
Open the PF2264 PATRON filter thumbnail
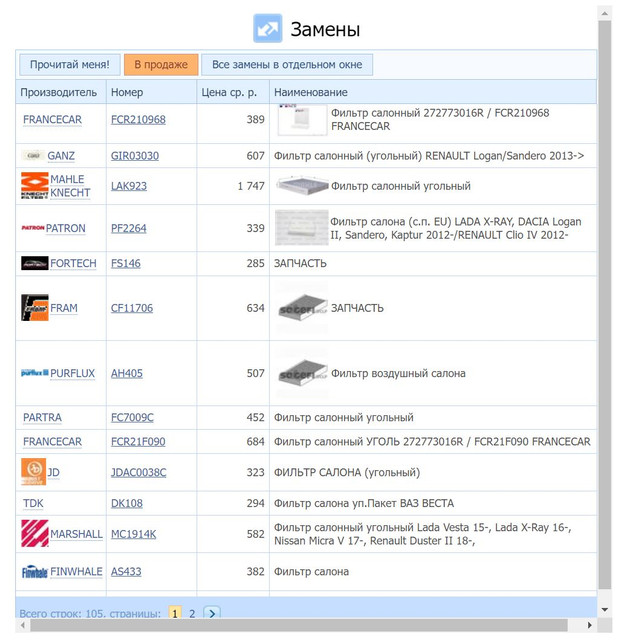click(x=302, y=228)
